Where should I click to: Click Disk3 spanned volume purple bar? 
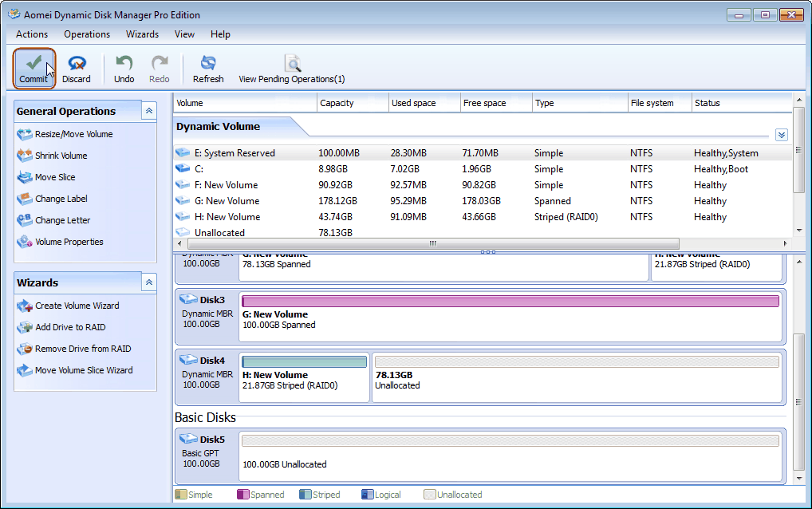510,301
